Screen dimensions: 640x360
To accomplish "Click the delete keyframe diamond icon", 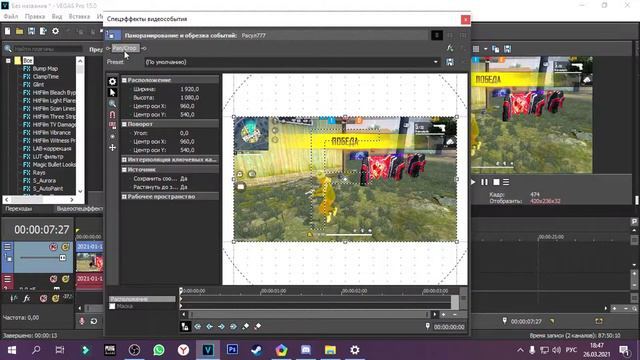I will pyautogui.click(x=258, y=327).
